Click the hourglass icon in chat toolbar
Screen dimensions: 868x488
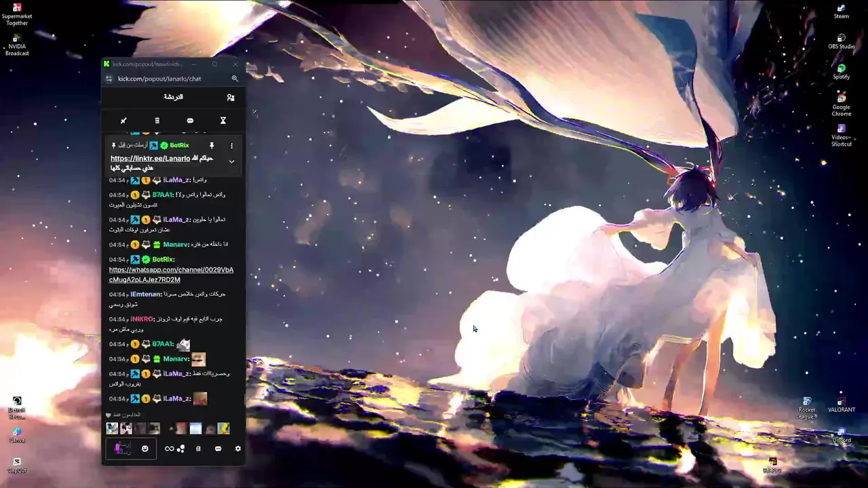click(223, 121)
